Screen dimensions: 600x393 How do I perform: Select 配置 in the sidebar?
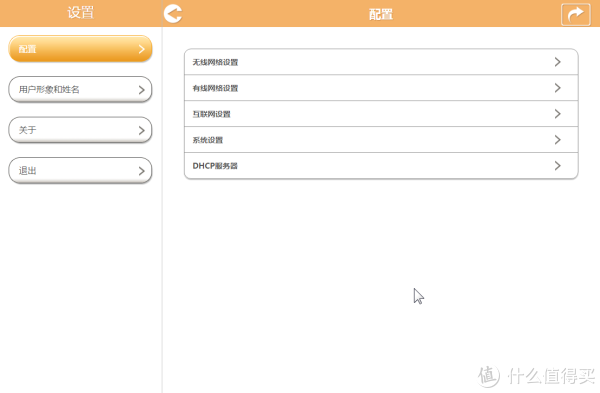80,49
